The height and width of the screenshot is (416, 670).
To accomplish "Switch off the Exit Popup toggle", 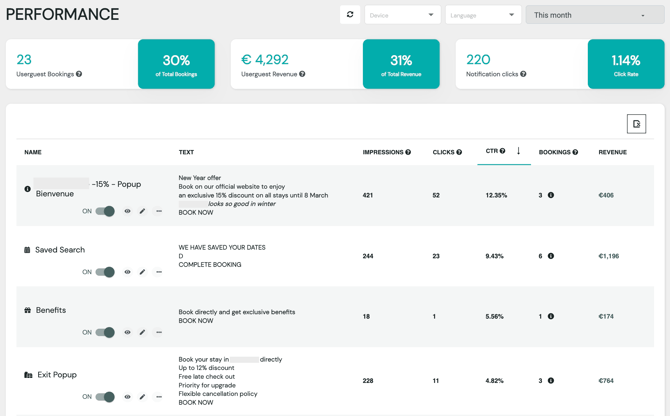I will point(105,397).
